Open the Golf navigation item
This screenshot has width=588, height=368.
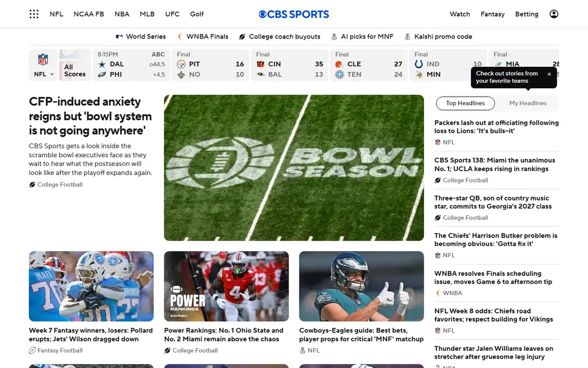(197, 14)
